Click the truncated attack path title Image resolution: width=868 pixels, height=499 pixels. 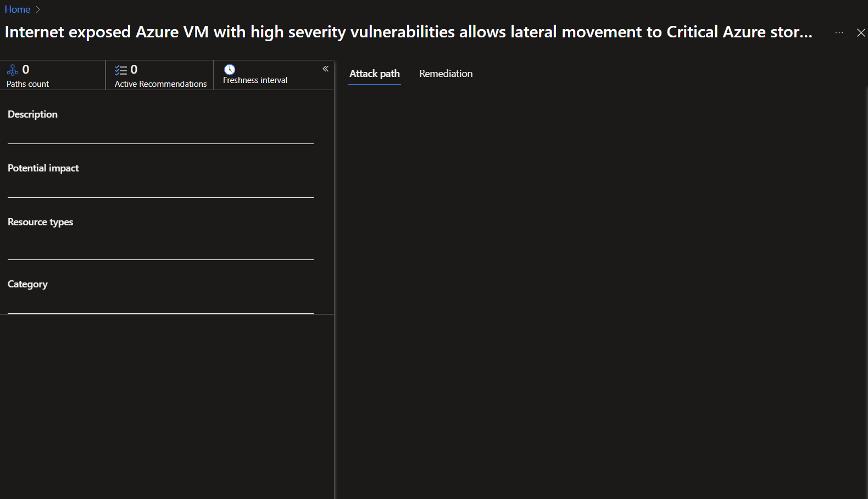[408, 32]
